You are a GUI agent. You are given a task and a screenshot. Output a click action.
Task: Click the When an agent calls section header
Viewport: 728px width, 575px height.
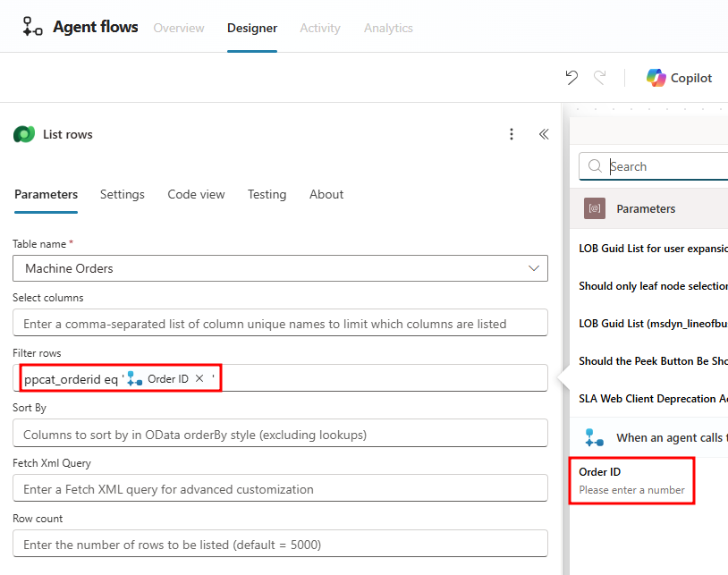click(648, 437)
